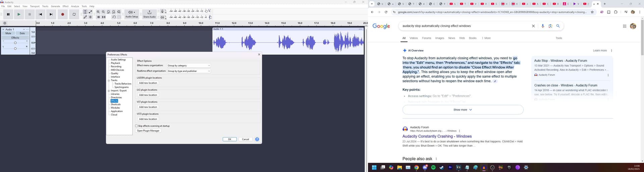
Task: Select the Multi-tool asterisk icon
Action: 90,17
